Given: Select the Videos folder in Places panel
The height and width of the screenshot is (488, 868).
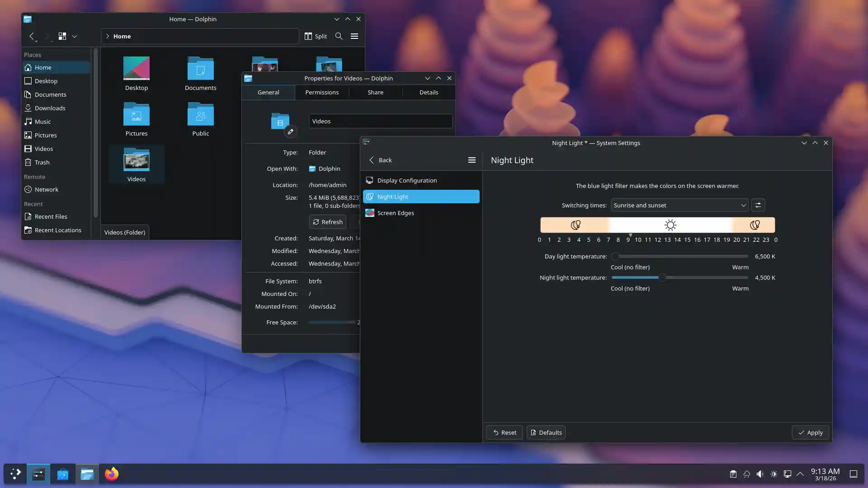Looking at the screenshot, I should click(x=43, y=148).
